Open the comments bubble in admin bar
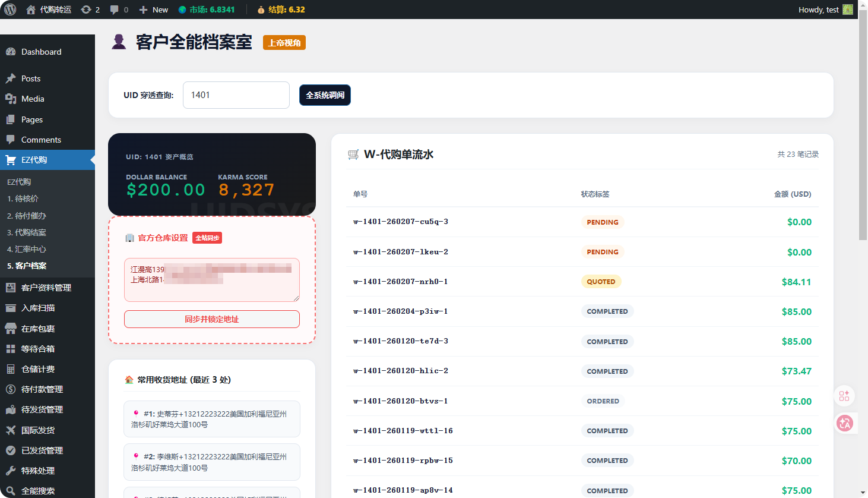Viewport: 868px width, 498px height. [115, 10]
